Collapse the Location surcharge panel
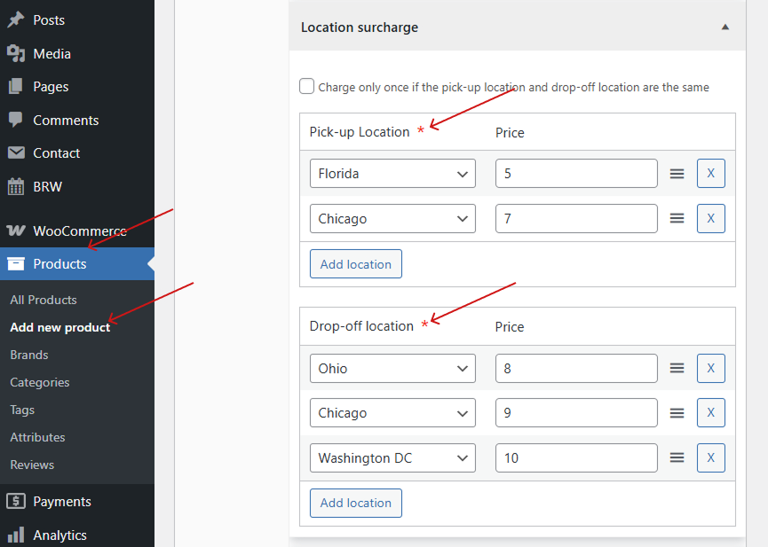The image size is (768, 547). [x=725, y=28]
